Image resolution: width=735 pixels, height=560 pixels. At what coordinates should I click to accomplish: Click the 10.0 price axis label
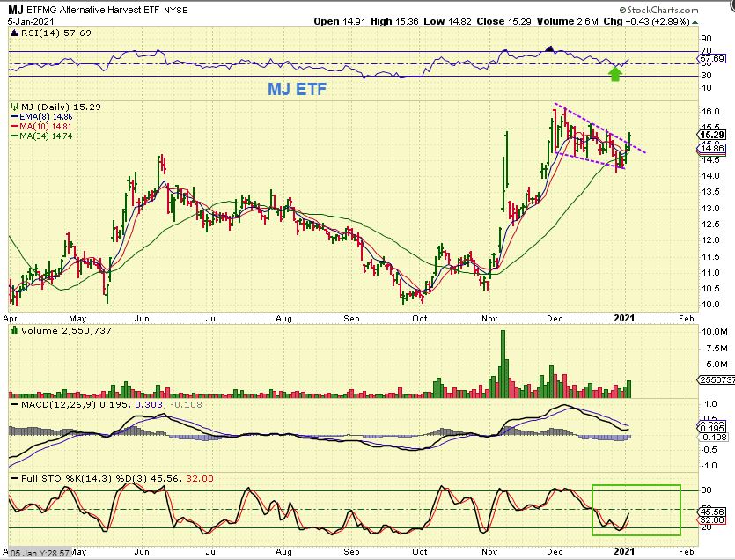click(x=710, y=305)
